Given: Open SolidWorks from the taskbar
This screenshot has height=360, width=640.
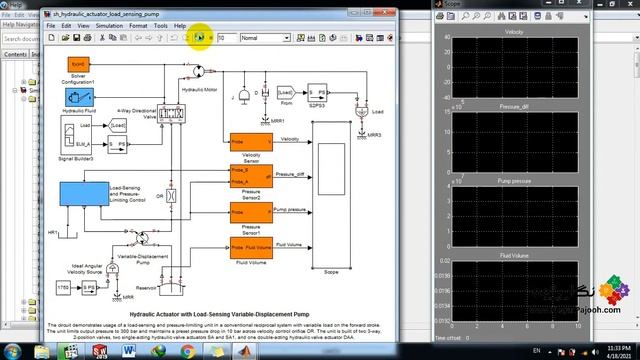Looking at the screenshot, I should (100, 351).
